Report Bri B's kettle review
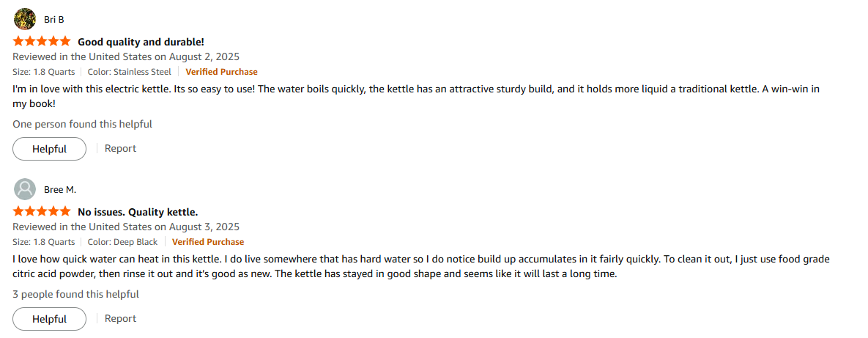Viewport: 868px width, 338px height. 120,148
